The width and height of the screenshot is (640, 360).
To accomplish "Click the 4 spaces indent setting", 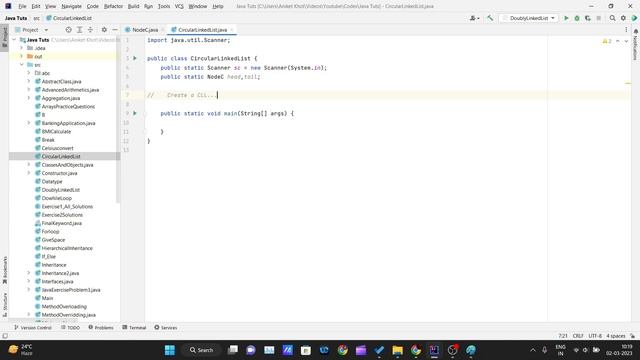I will click(616, 336).
